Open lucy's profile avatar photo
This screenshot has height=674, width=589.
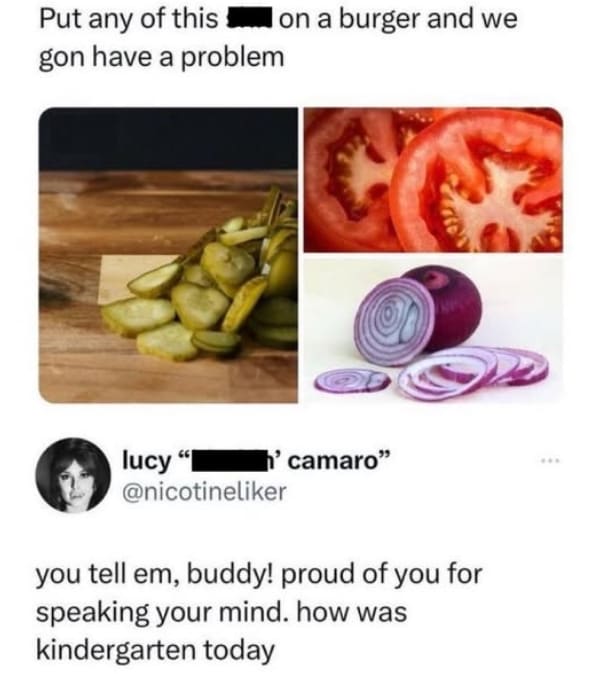(73, 475)
